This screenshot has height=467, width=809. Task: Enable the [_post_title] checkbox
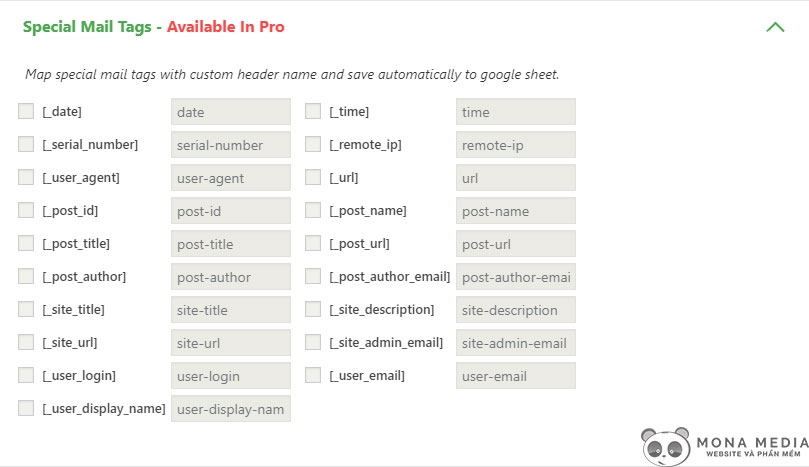tap(26, 244)
